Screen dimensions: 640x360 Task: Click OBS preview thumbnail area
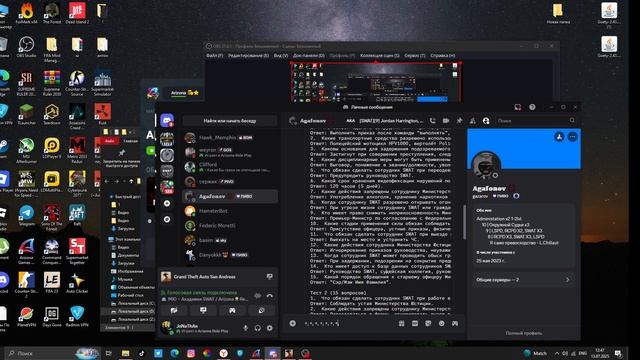pyautogui.click(x=376, y=82)
